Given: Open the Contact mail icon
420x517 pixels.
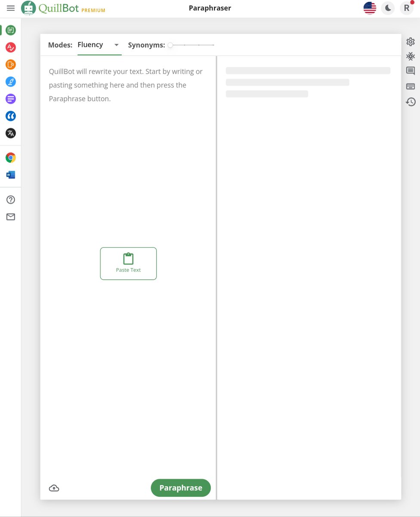Looking at the screenshot, I should point(11,217).
